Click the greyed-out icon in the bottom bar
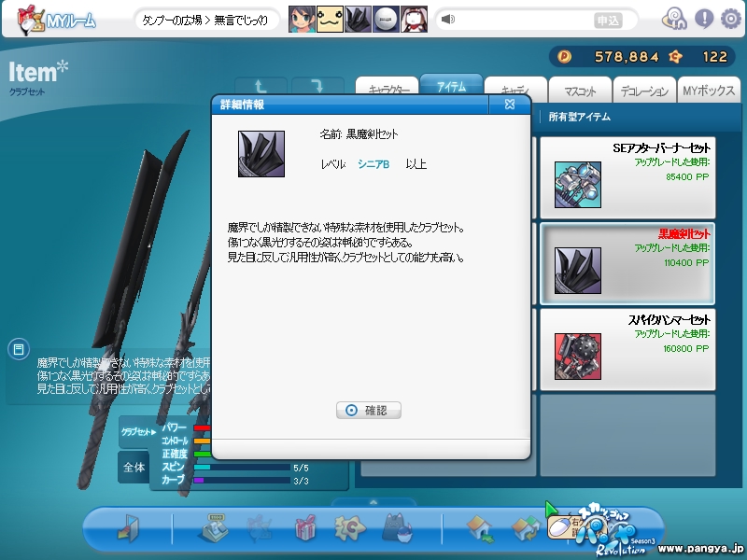This screenshot has height=560, width=747. (260, 527)
